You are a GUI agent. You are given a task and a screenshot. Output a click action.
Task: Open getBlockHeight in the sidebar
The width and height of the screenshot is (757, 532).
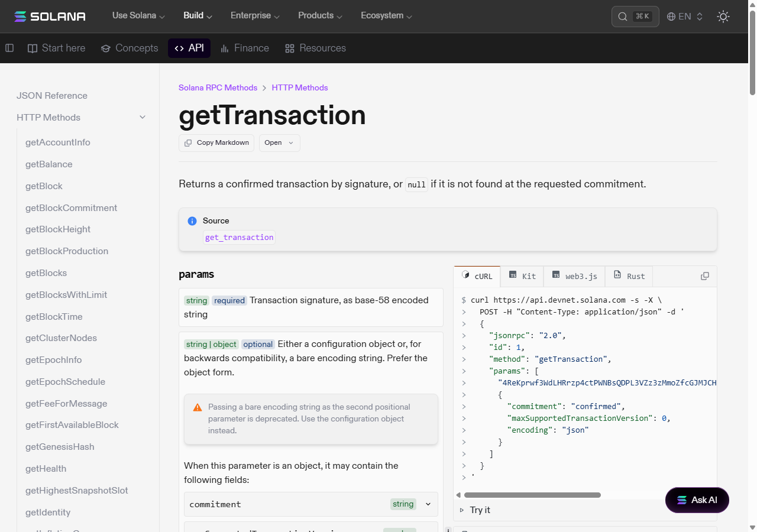[x=58, y=229]
